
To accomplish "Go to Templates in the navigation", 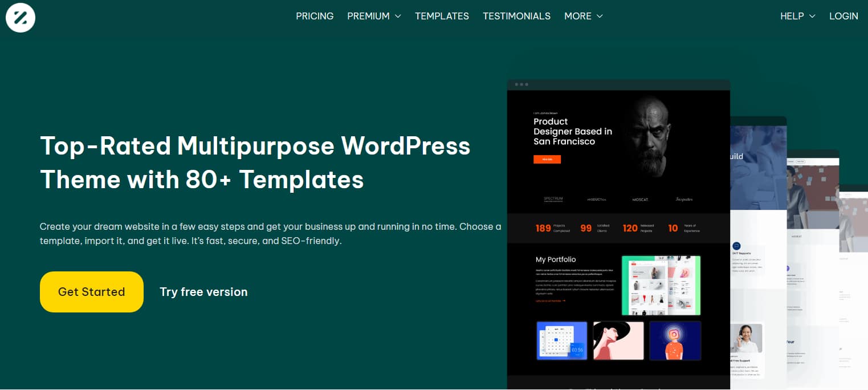I will pyautogui.click(x=442, y=16).
